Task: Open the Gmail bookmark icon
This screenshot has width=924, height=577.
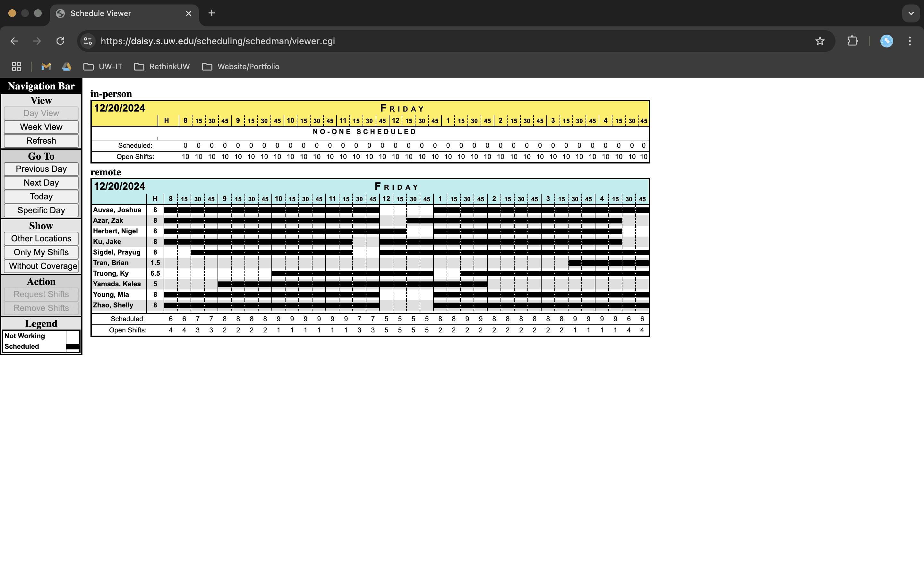Action: [x=46, y=66]
